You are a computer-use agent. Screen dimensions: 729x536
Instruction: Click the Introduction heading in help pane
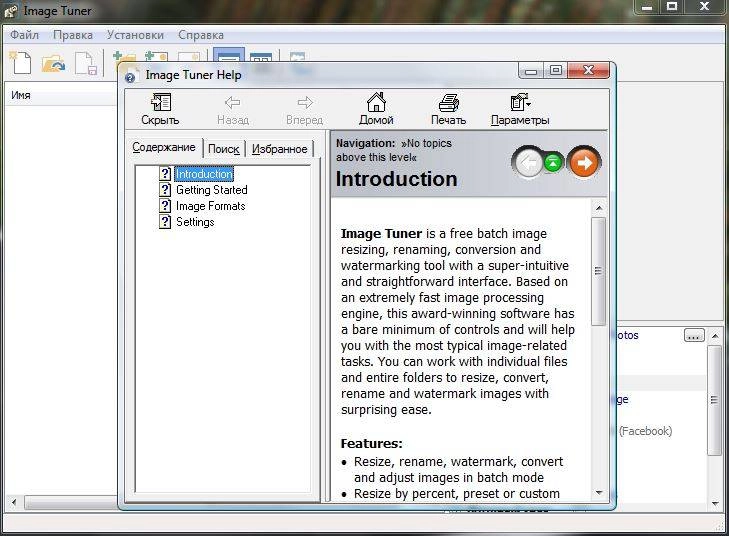coord(397,179)
